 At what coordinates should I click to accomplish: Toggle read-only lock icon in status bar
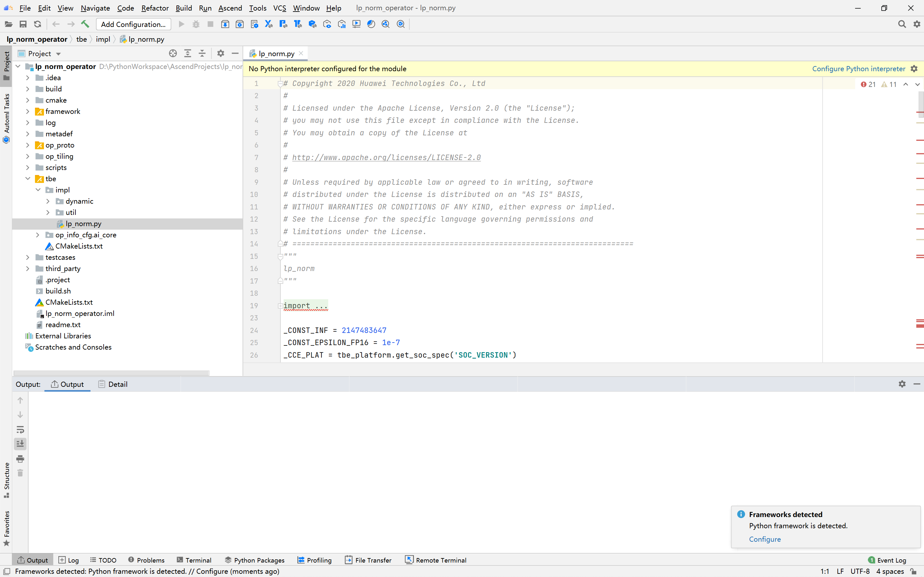(x=913, y=571)
